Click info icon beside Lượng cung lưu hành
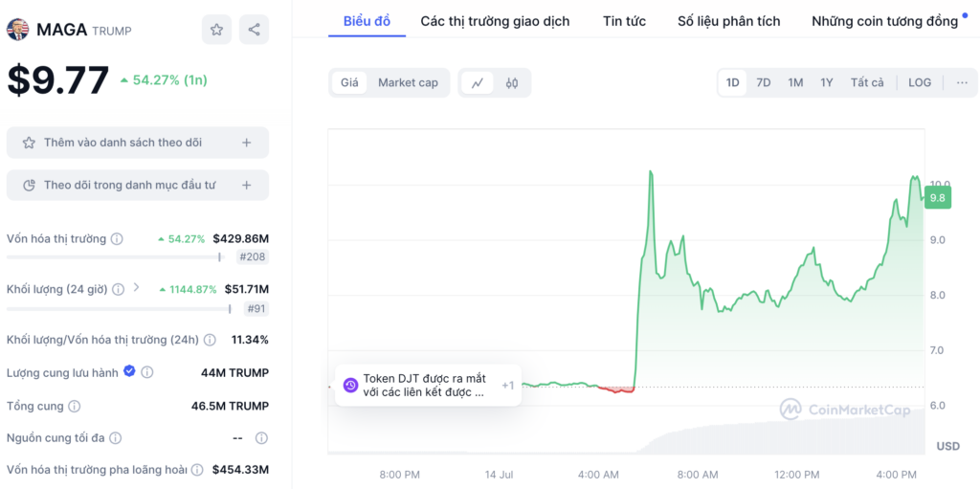 146,372
